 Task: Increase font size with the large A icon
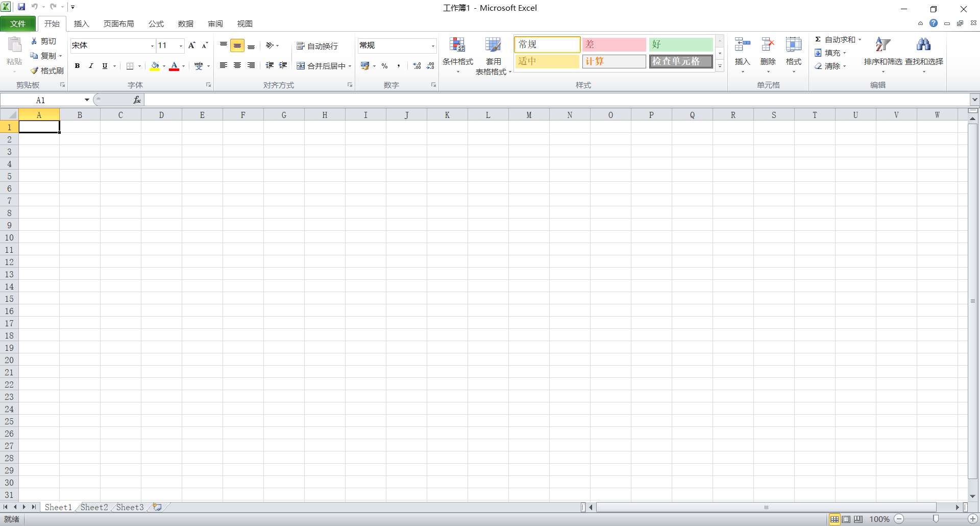coord(192,45)
